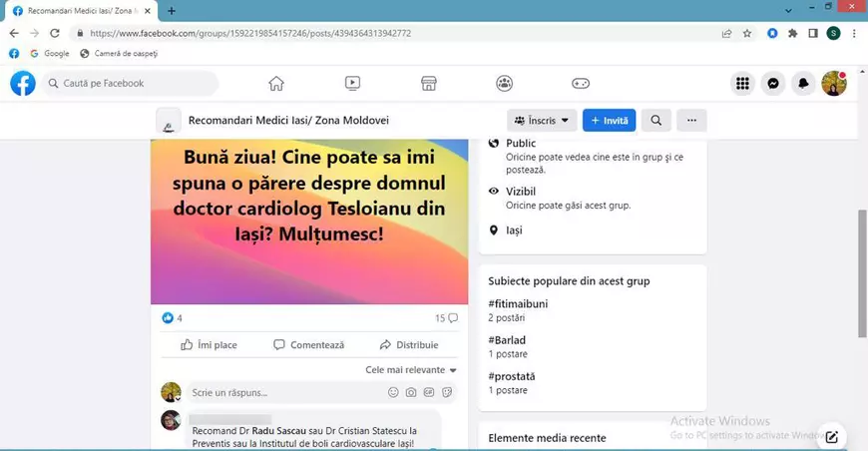Reload the page with refresh icon

(x=54, y=33)
